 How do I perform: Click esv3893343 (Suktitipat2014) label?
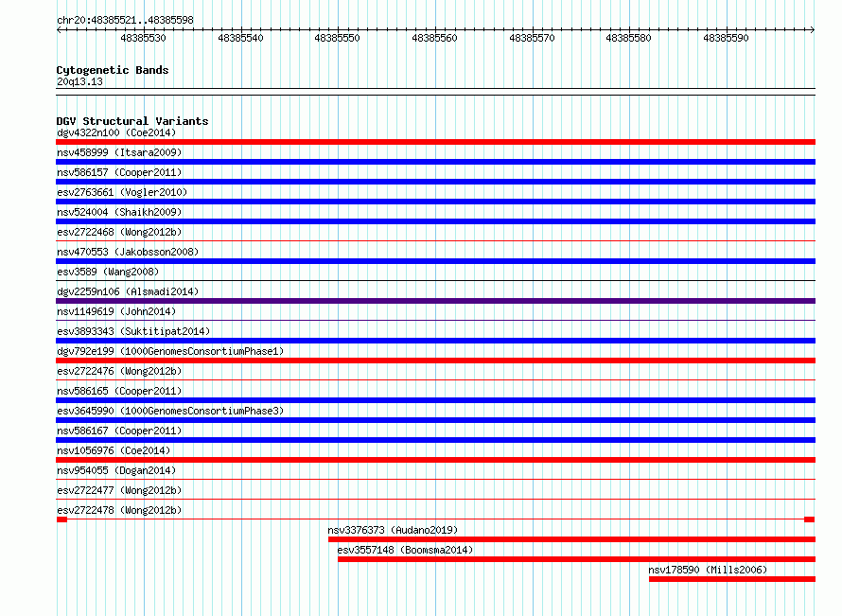click(x=133, y=331)
